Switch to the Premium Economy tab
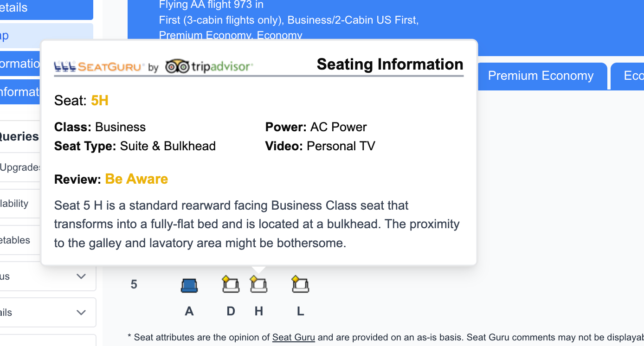644x346 pixels. [540, 76]
